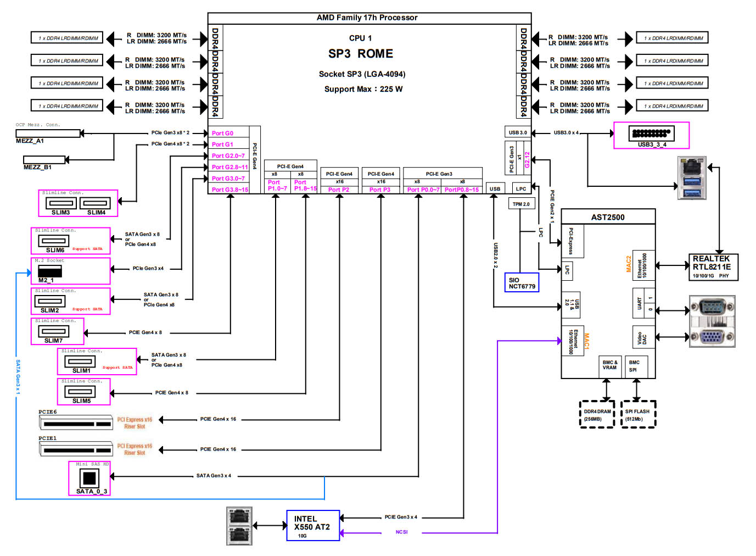Click the MEZZ_A1 OCP mezzanine connector bar
This screenshot has width=756, height=556.
pos(48,134)
